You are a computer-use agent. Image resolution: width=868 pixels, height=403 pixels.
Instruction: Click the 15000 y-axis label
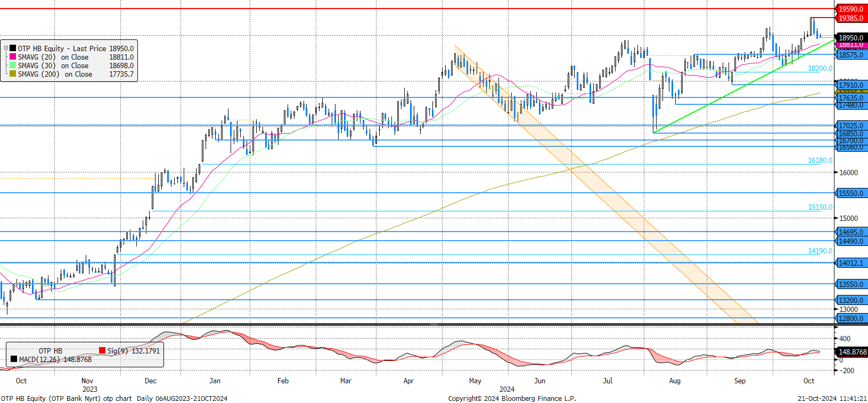pos(848,218)
